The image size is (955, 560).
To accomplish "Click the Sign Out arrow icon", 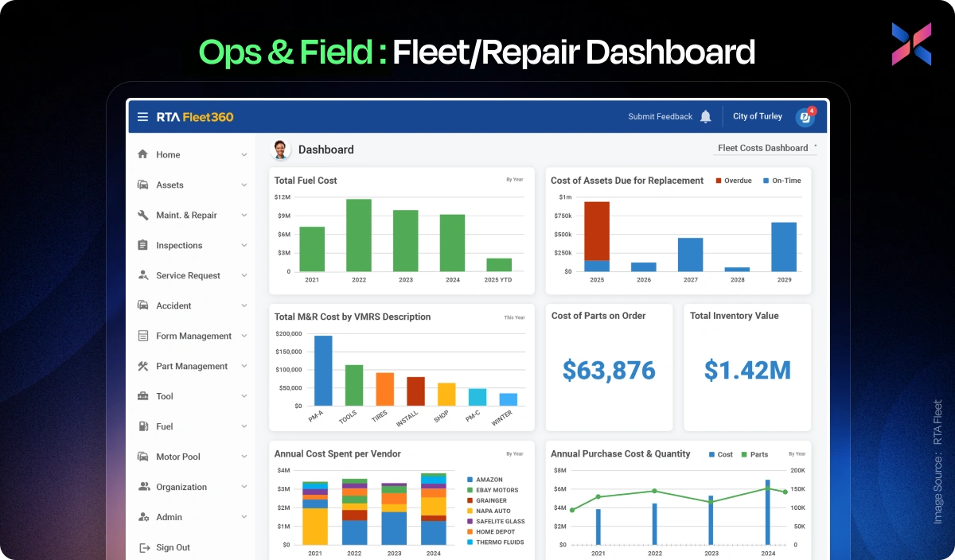I will click(x=143, y=547).
